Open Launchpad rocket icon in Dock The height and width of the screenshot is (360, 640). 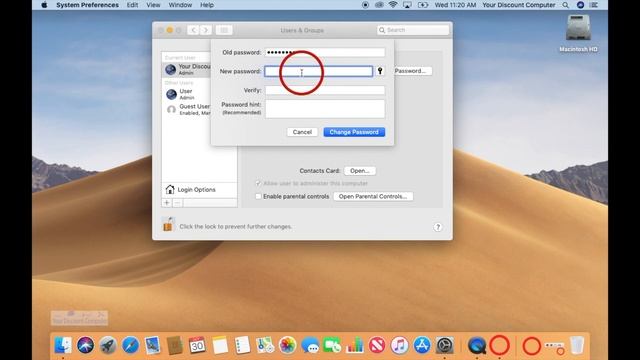click(108, 345)
